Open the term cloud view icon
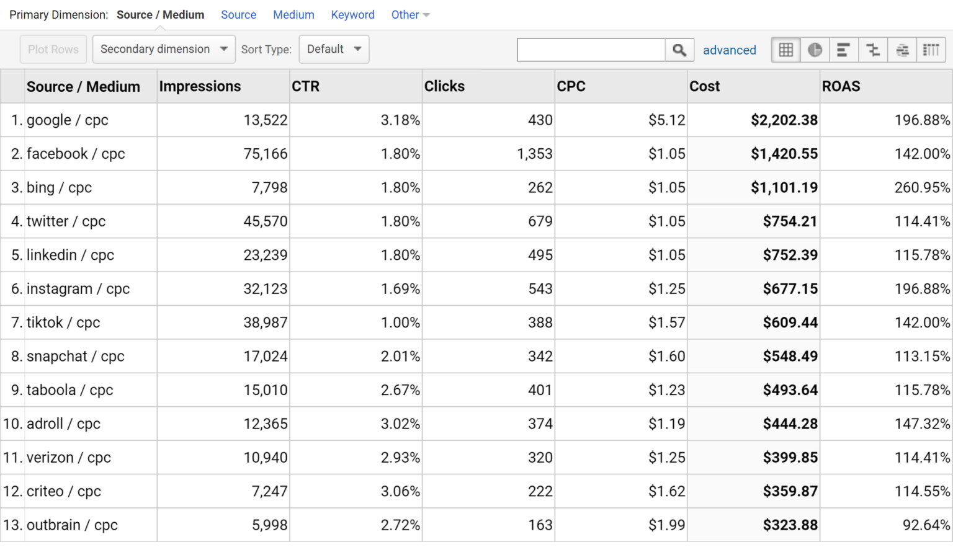This screenshot has width=953, height=560. tap(902, 50)
